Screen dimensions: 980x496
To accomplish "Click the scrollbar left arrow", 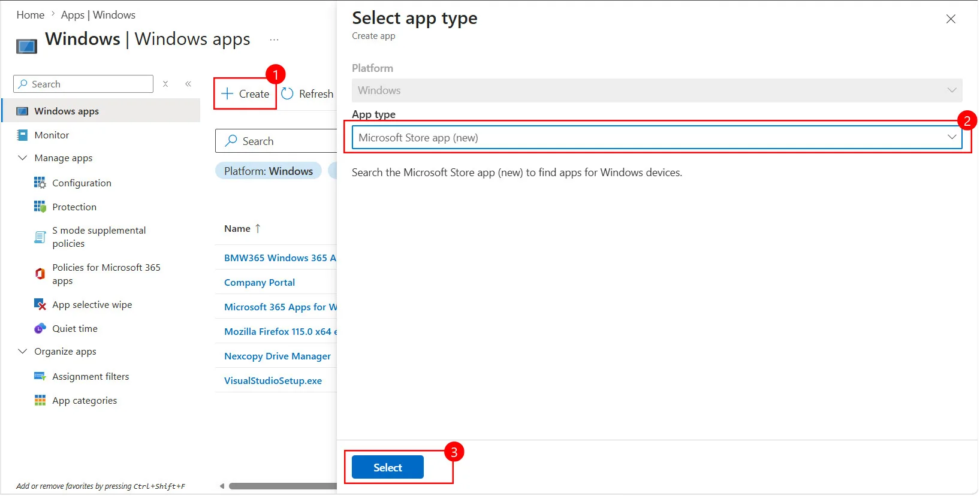I will coord(222,486).
